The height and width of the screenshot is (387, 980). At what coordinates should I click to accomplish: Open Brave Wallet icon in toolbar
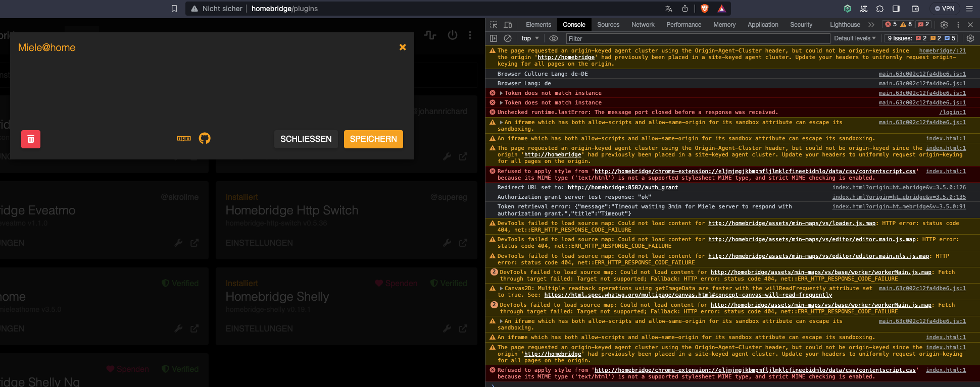click(915, 9)
